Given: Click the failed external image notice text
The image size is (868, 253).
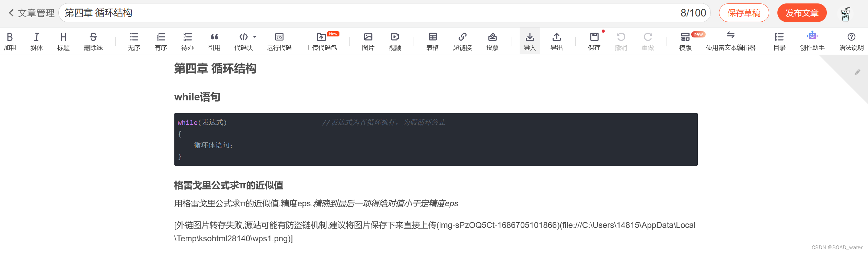Looking at the screenshot, I should tap(435, 232).
